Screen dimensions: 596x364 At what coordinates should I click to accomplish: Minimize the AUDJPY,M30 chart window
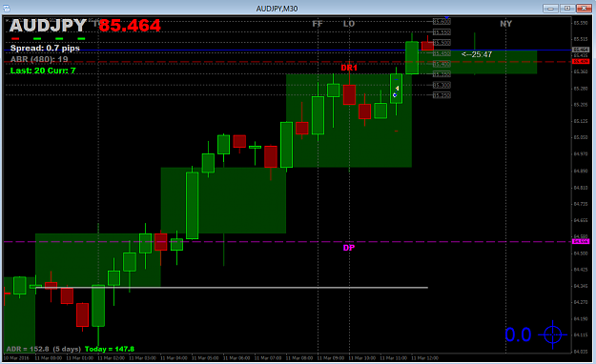pyautogui.click(x=550, y=9)
